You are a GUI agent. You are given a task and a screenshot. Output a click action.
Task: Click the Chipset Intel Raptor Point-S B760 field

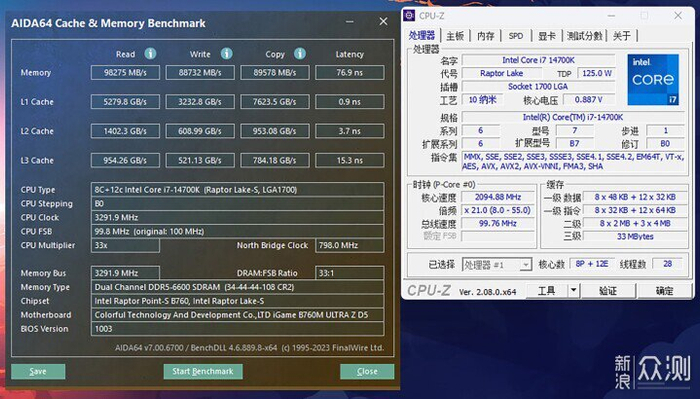pos(237,301)
